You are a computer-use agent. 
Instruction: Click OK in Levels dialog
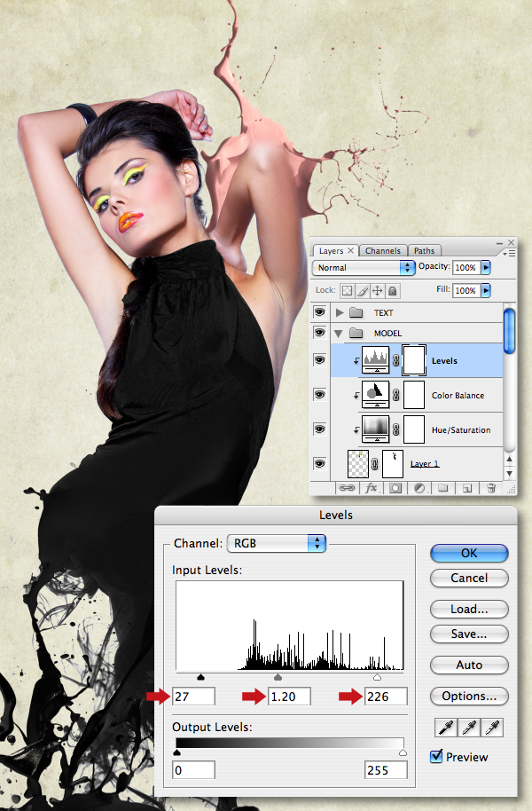pyautogui.click(x=469, y=553)
